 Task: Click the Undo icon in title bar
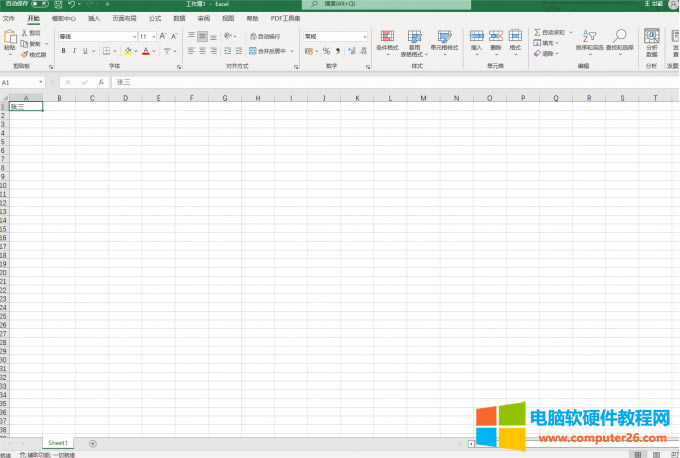[72, 4]
